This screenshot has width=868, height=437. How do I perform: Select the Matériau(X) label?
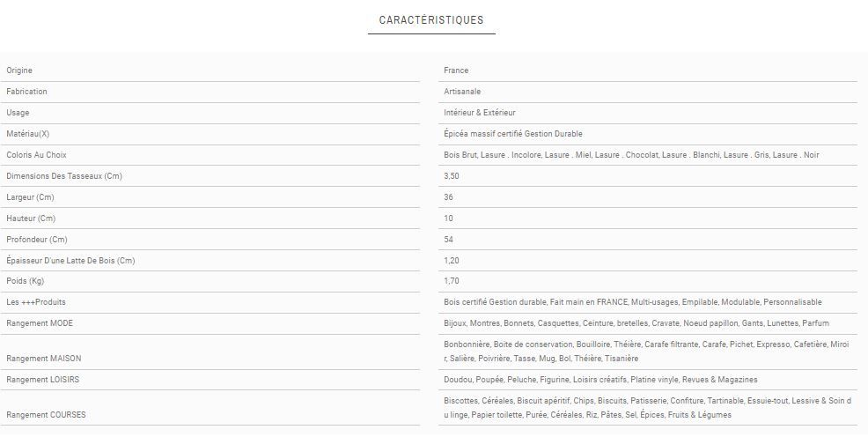[x=27, y=134]
